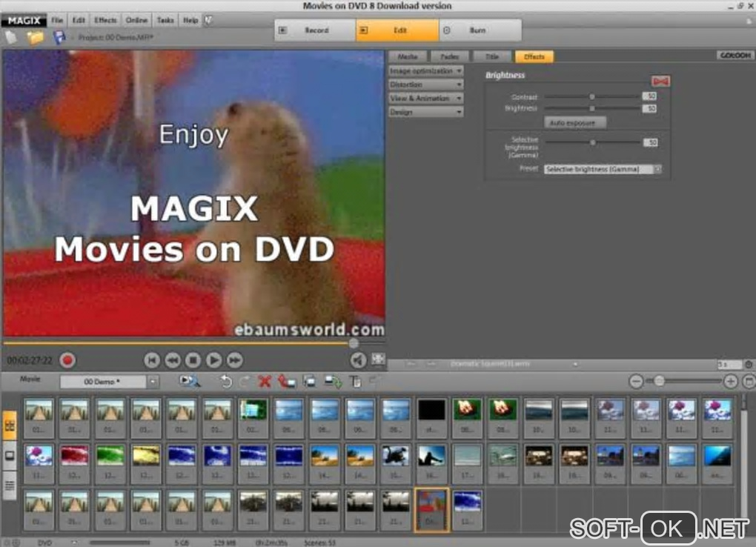This screenshot has height=547, width=756.
Task: Delete selected scene with red X
Action: point(264,382)
